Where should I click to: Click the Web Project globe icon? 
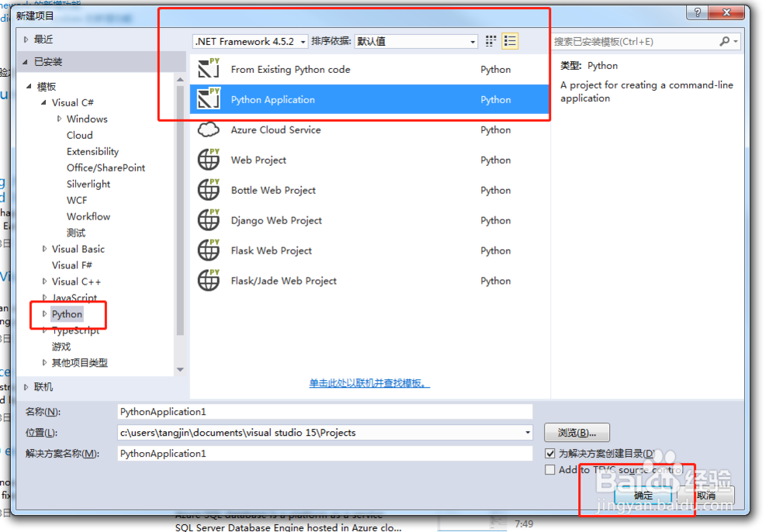click(208, 159)
